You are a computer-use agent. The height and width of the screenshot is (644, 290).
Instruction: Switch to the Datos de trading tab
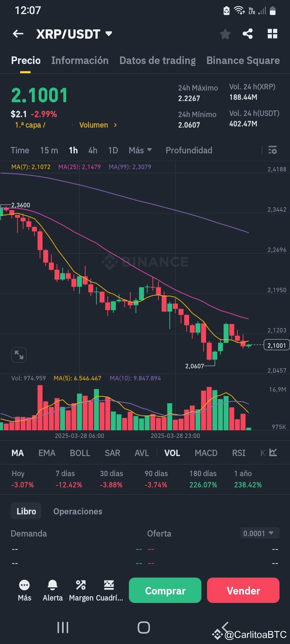point(157,60)
